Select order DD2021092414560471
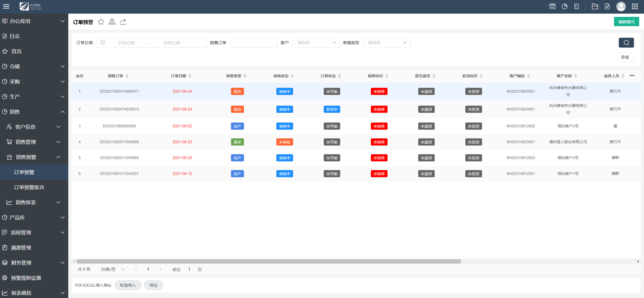644x298 pixels. 119,91
